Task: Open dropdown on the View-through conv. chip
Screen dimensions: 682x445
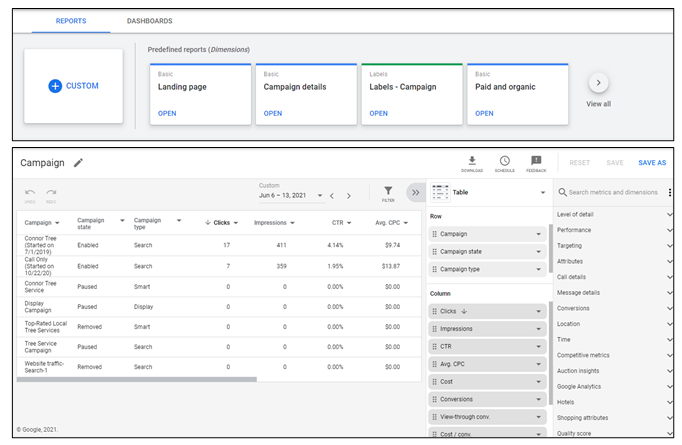Action: pos(538,417)
